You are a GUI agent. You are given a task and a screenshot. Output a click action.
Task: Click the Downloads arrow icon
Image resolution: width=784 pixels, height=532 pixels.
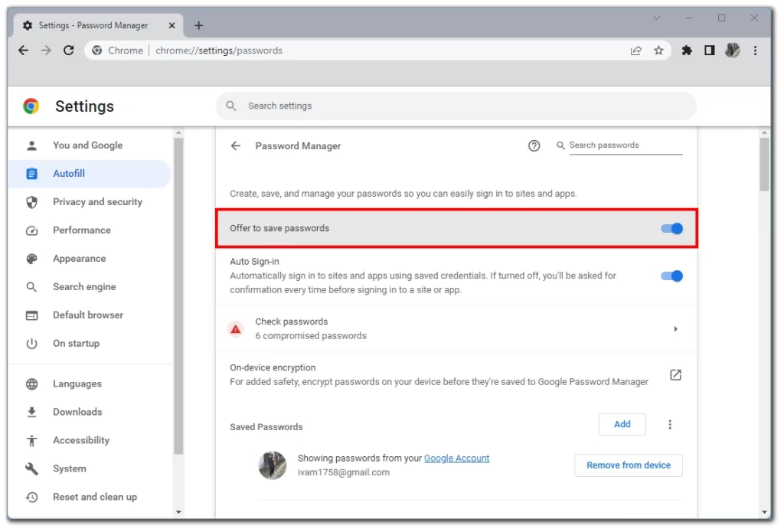tap(31, 413)
